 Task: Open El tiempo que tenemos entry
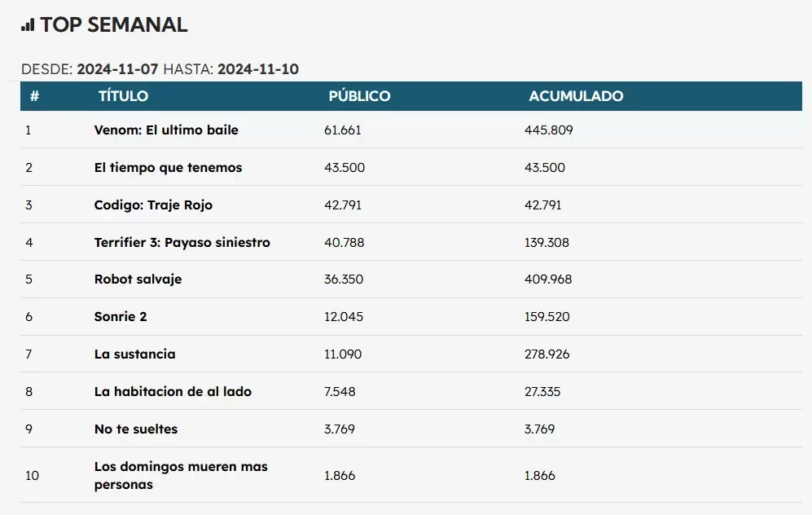click(x=168, y=168)
